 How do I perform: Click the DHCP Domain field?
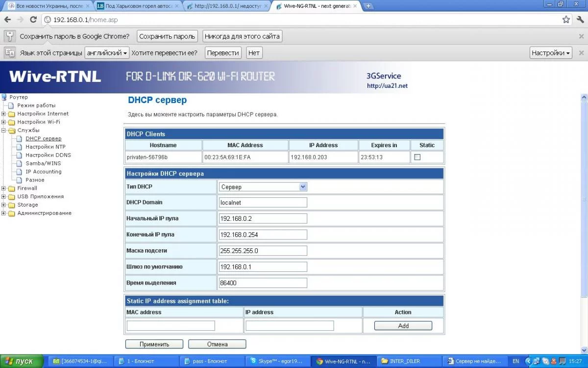coord(263,203)
